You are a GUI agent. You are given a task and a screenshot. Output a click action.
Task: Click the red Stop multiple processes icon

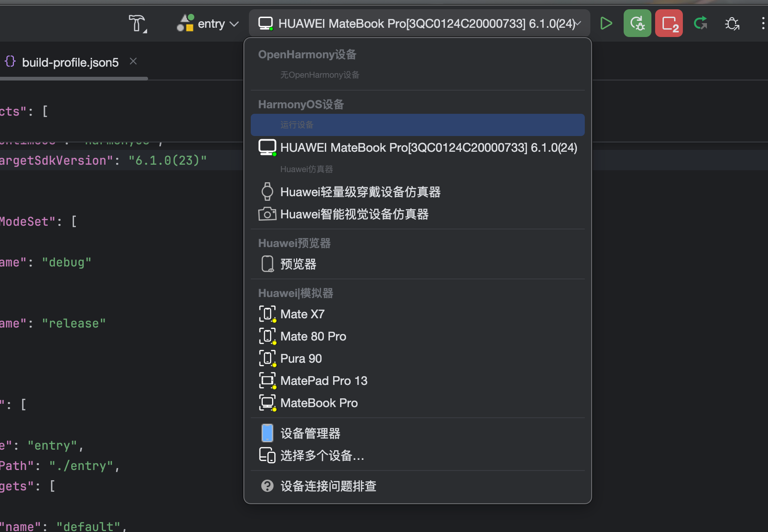(669, 23)
